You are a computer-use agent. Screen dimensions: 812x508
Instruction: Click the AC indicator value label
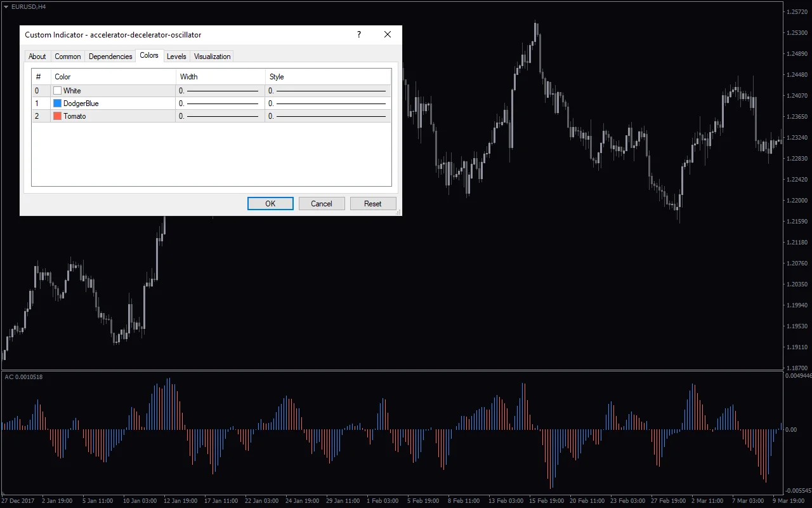click(x=23, y=377)
